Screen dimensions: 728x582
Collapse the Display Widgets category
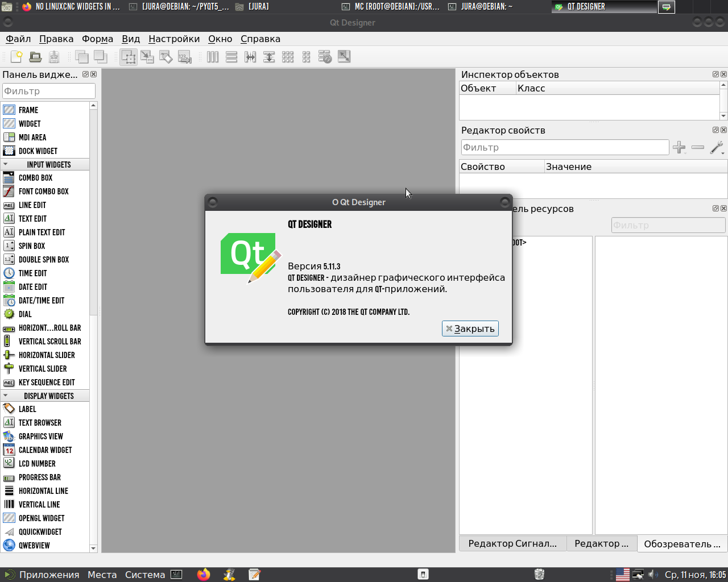pos(45,396)
